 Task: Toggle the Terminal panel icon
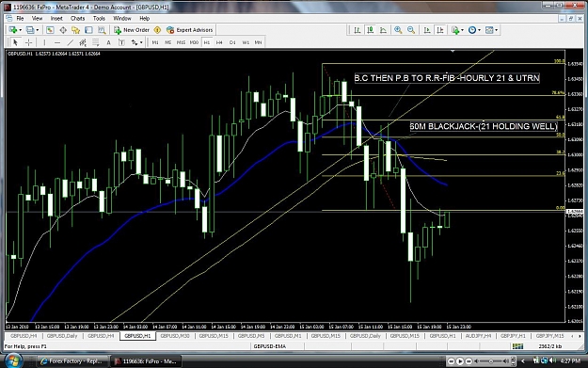tap(88, 30)
